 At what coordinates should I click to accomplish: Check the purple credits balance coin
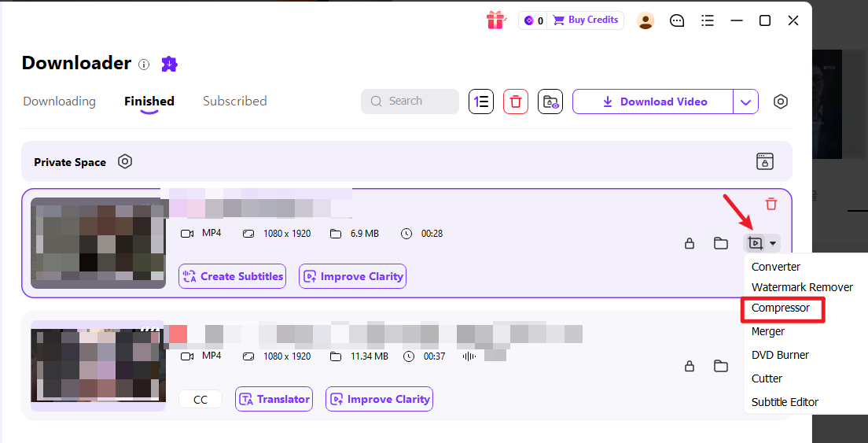(x=528, y=20)
